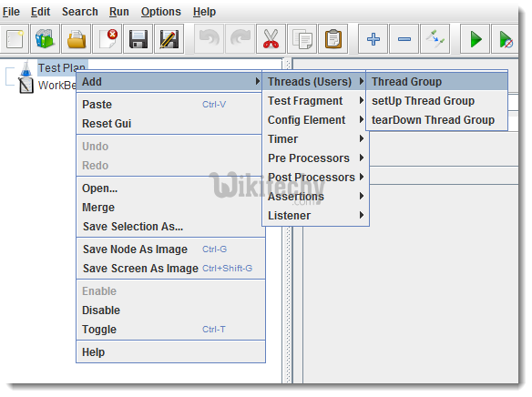
Task: Choose setUp Thread Group
Action: point(436,101)
